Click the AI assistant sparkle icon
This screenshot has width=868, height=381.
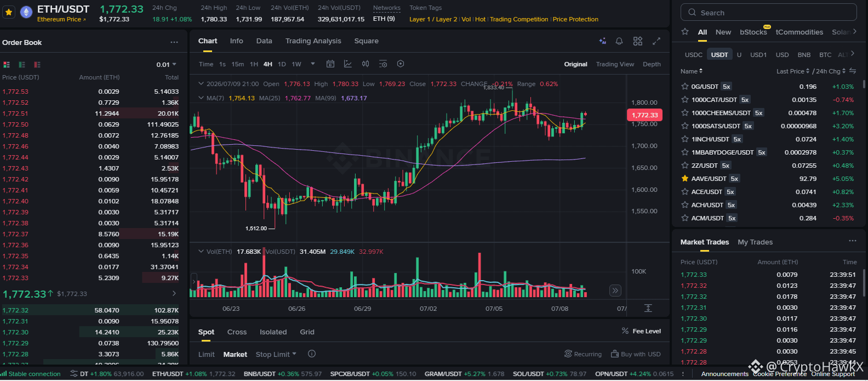click(x=603, y=41)
